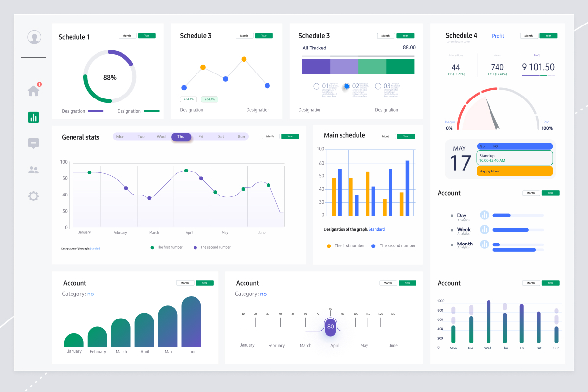
Task: Click the profile avatar at the top left
Action: pyautogui.click(x=33, y=37)
